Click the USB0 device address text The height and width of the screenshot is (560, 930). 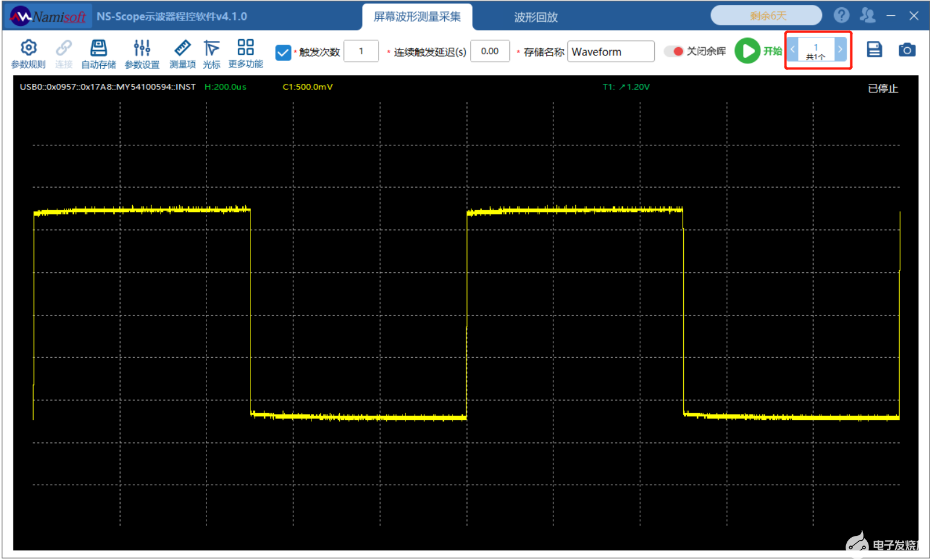tap(108, 87)
